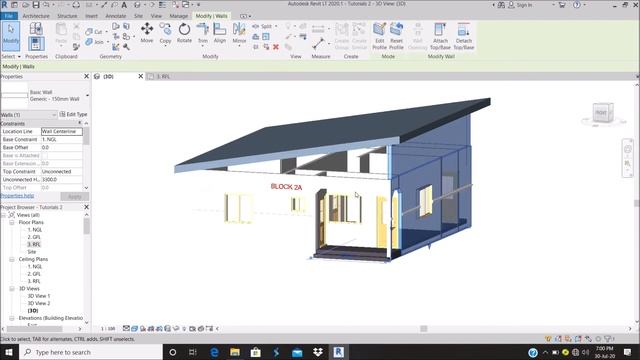This screenshot has width=640, height=360.
Task: Click Edit Profile
Action: point(380,36)
